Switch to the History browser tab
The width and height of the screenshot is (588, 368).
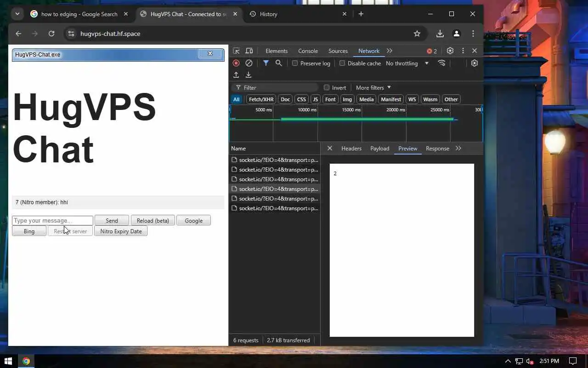pyautogui.click(x=298, y=14)
